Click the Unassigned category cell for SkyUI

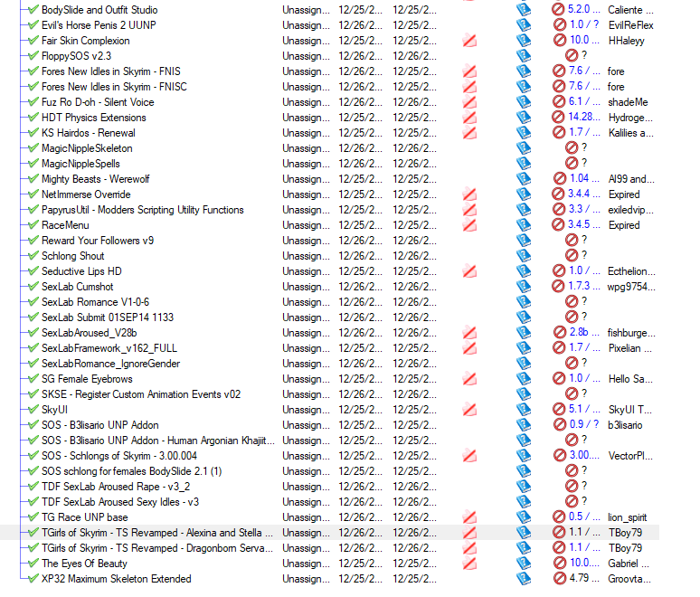click(307, 410)
